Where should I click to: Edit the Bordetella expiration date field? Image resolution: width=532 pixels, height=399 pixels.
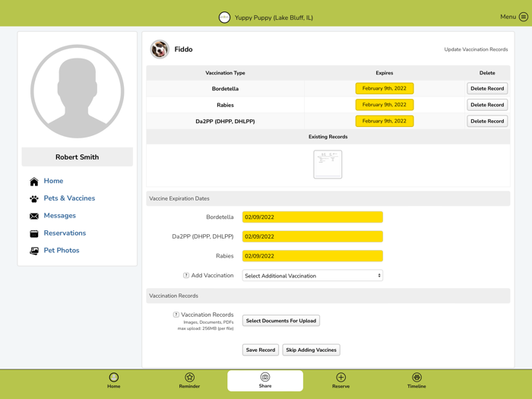(312, 217)
